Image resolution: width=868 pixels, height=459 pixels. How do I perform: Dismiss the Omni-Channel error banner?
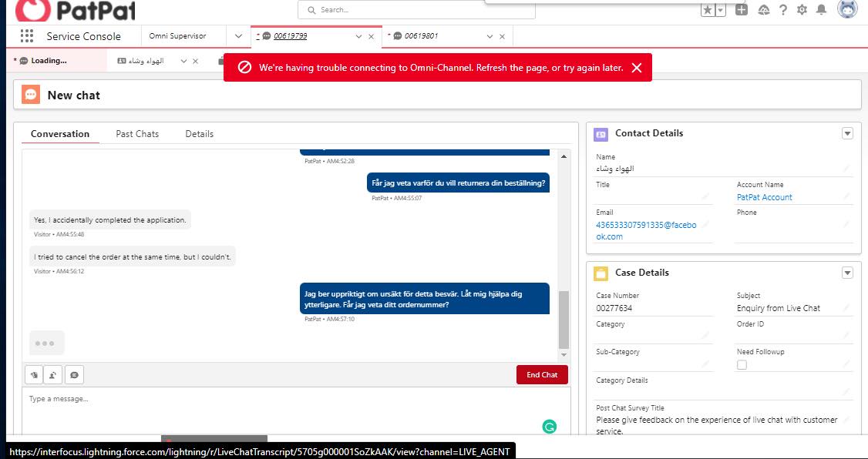[x=637, y=68]
